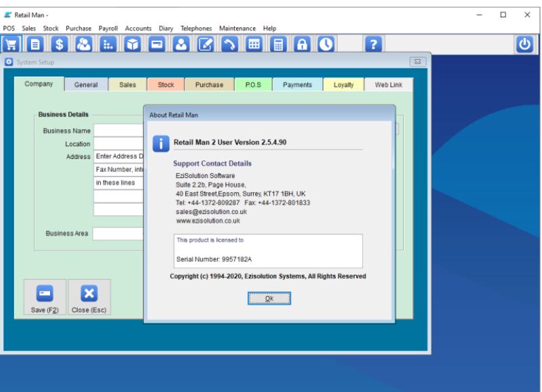
Task: Click the box-shaped stock toolbar icon
Action: [133, 45]
